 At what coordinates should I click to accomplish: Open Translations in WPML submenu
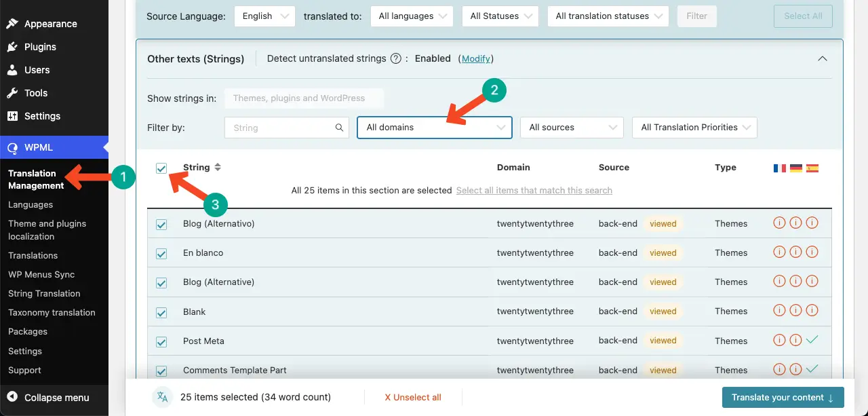(33, 255)
